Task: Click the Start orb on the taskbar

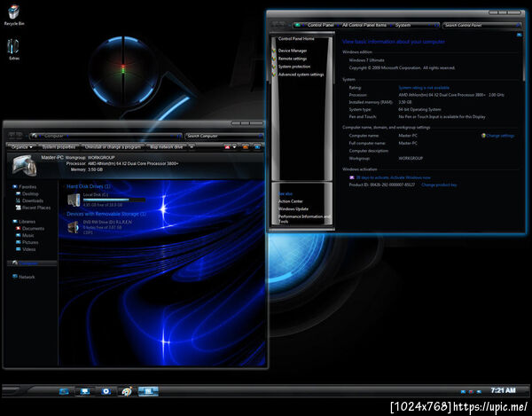Action: (10, 390)
